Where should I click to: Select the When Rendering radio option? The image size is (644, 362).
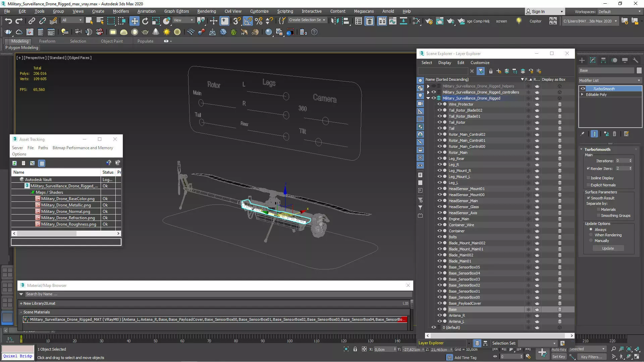tap(591, 235)
